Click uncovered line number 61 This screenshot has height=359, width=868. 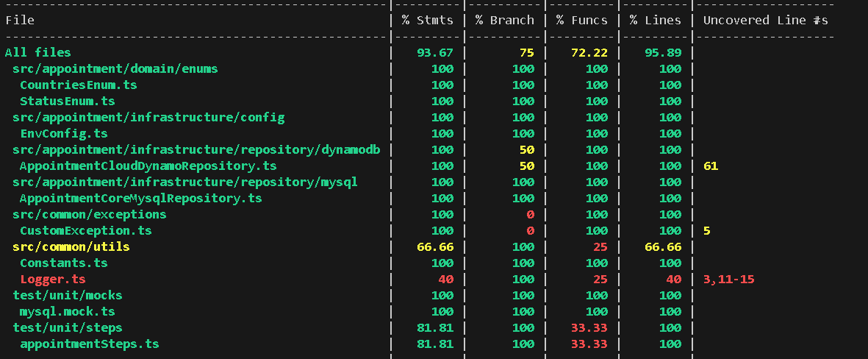tap(711, 166)
